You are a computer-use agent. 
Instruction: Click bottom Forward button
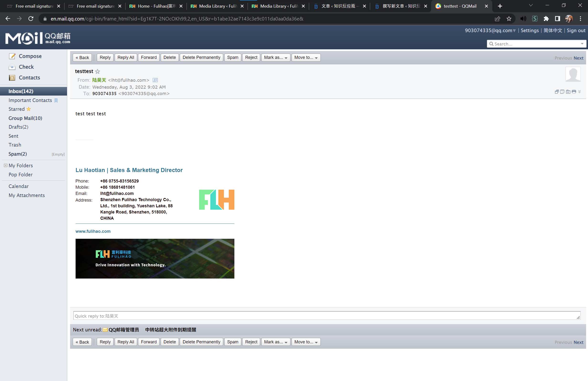[x=149, y=342]
